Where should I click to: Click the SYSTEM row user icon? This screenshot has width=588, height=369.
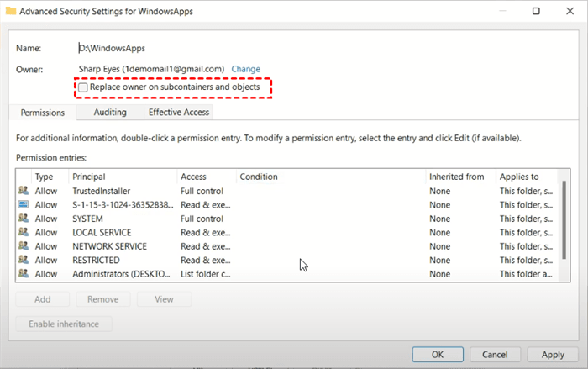point(24,219)
